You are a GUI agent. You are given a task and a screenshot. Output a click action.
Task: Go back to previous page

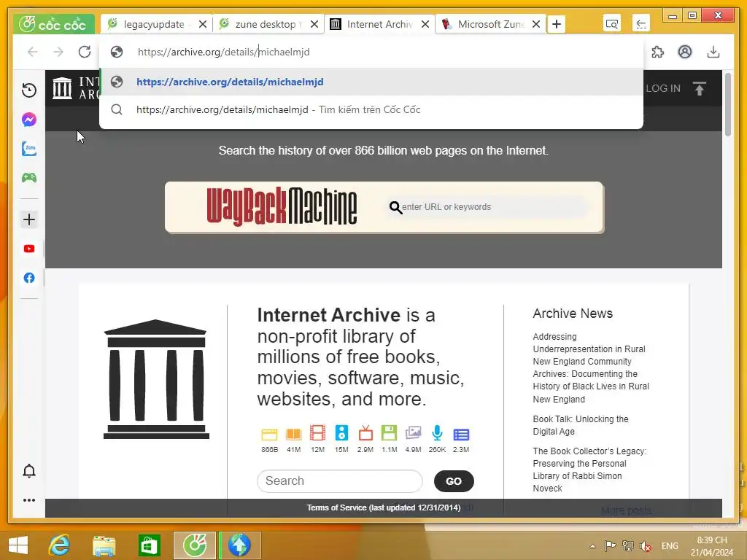coord(32,52)
